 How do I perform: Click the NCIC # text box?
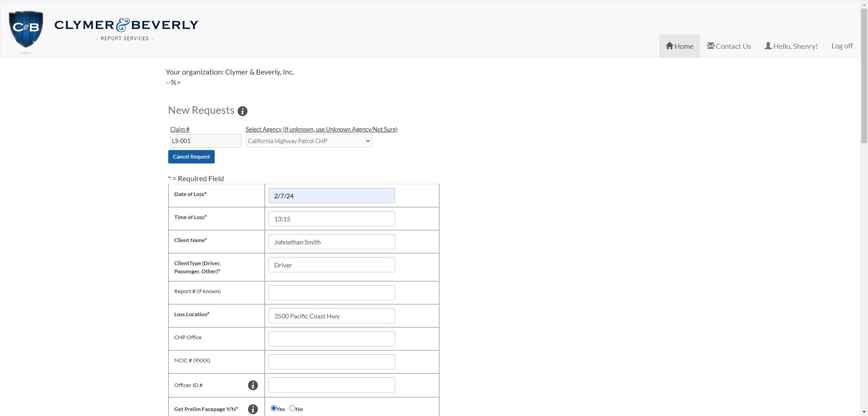tap(331, 362)
